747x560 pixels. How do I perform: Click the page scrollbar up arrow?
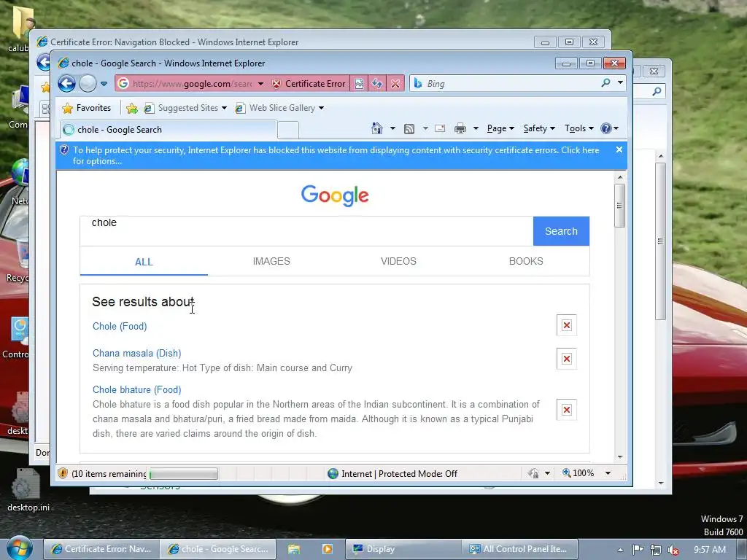620,177
